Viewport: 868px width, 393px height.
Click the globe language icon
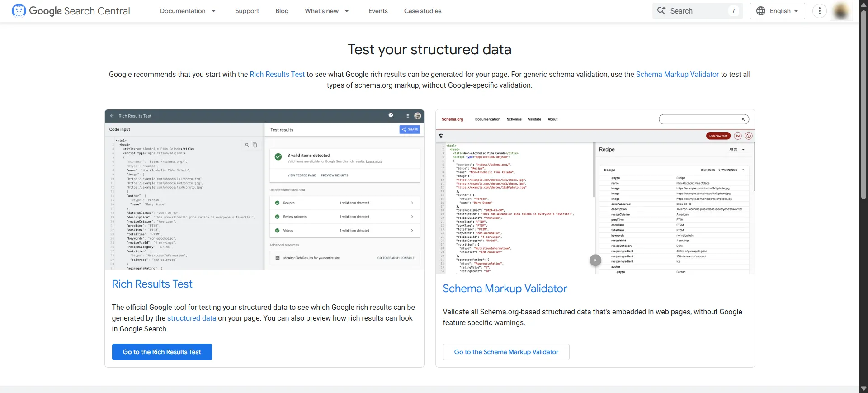click(761, 11)
